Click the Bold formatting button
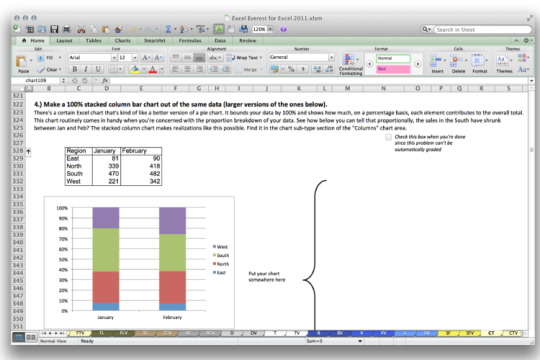Screen dimensions: 540x360 (74, 69)
